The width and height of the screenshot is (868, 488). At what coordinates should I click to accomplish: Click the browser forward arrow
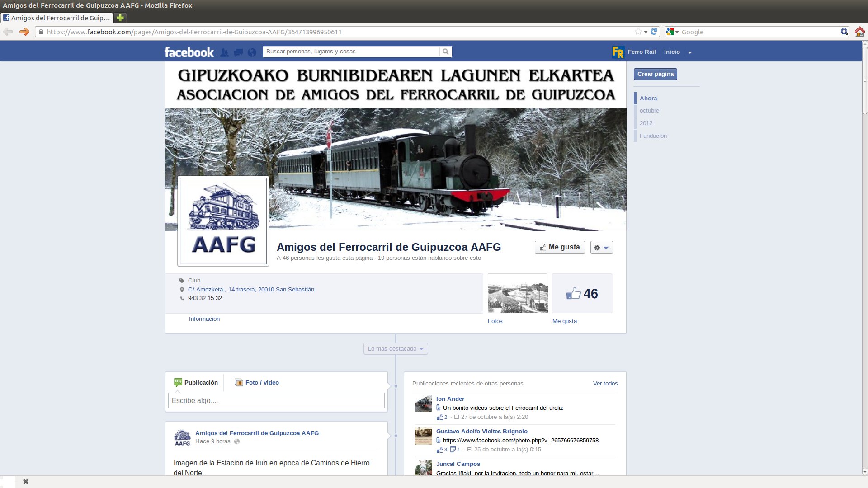click(x=24, y=32)
